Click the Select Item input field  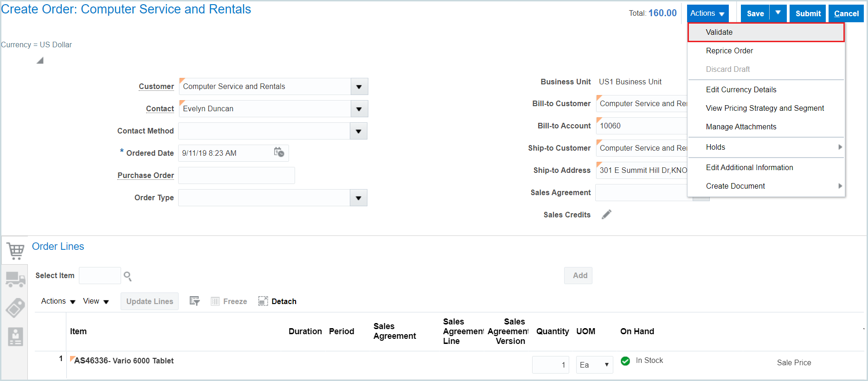[100, 275]
